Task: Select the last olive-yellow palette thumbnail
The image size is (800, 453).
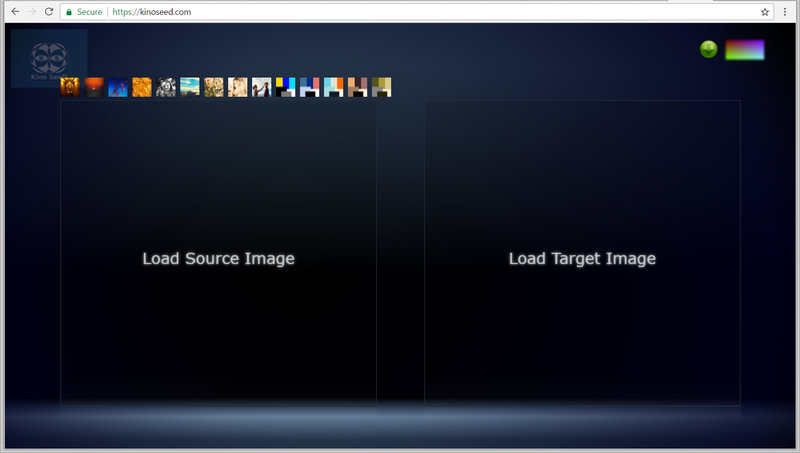Action: coord(381,88)
